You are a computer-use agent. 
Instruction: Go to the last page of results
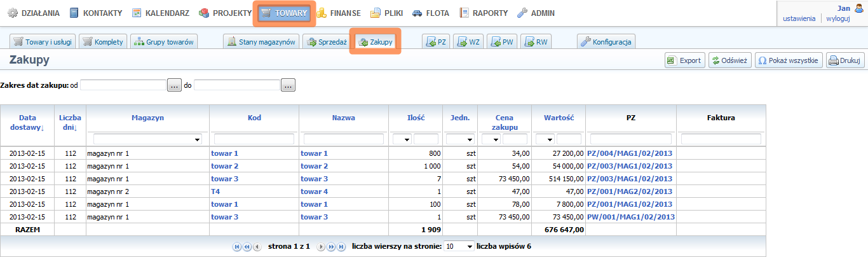coord(341,247)
